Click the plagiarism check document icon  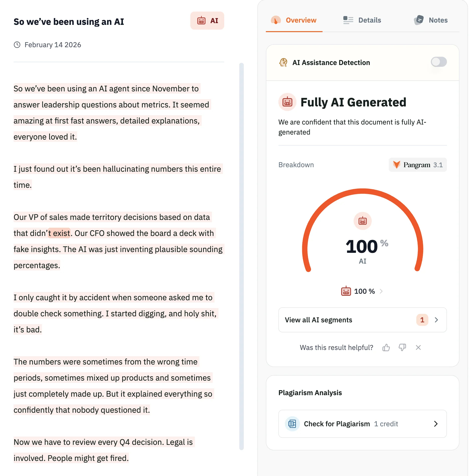click(292, 424)
